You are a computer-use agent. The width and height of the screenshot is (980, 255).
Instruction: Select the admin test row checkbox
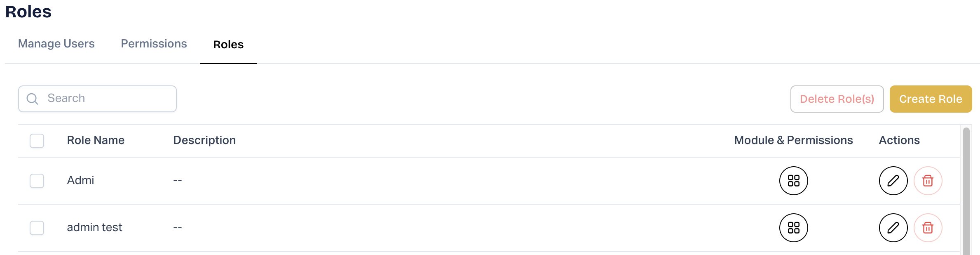(x=37, y=228)
